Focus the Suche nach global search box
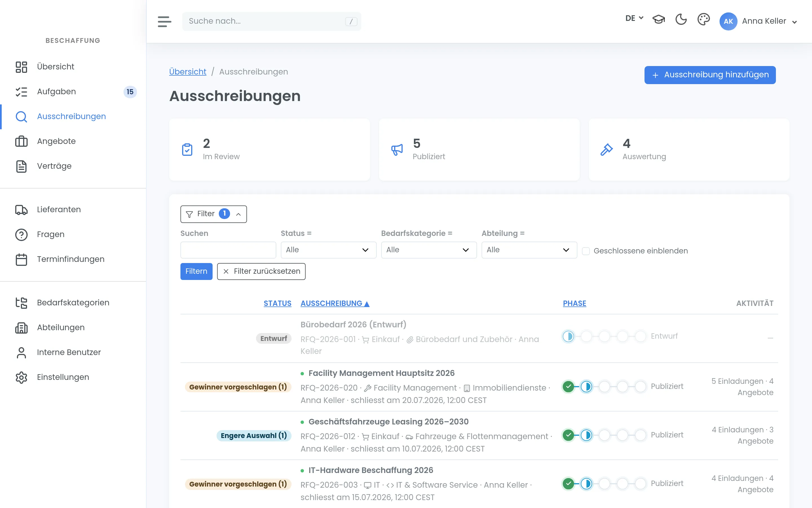The width and height of the screenshot is (812, 508). pos(272,21)
